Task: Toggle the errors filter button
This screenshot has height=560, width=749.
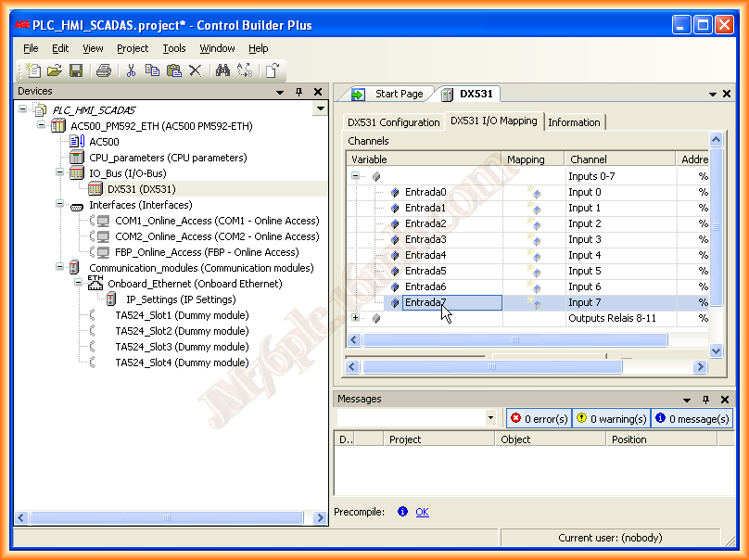Action: (x=539, y=418)
